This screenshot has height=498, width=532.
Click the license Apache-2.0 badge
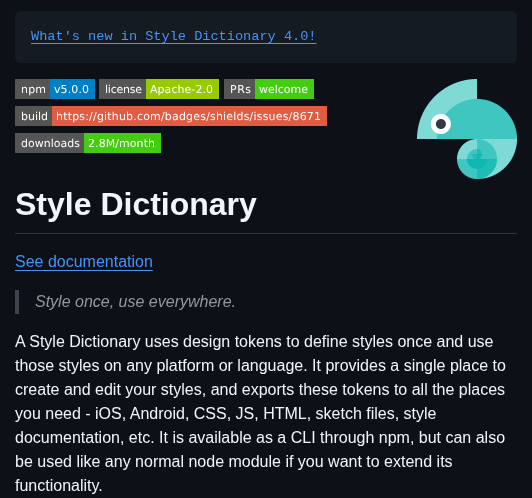pyautogui.click(x=159, y=89)
